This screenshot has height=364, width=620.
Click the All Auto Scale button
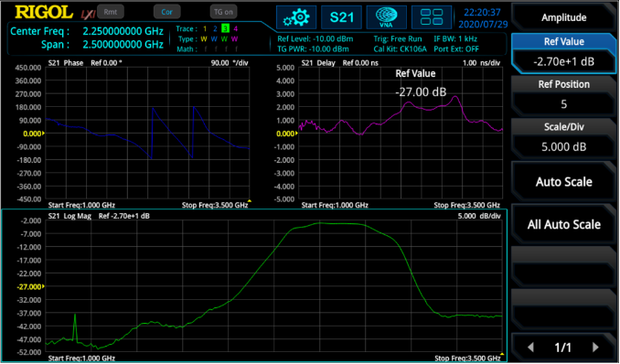click(x=564, y=224)
